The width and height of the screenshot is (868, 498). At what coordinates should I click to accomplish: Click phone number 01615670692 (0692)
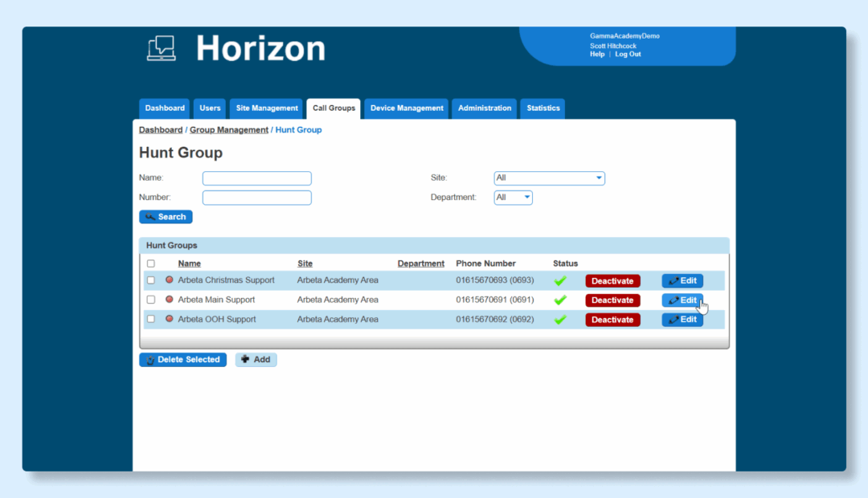(x=495, y=319)
